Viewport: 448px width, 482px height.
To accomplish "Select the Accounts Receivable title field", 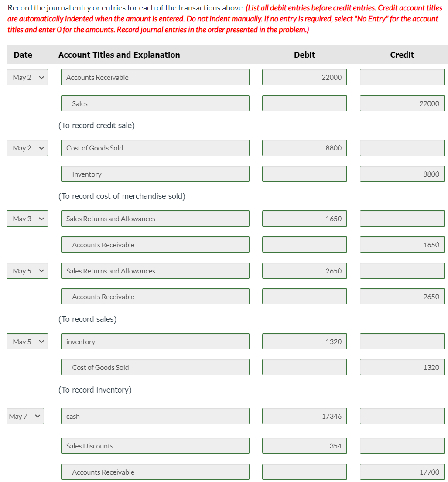I will pos(155,77).
